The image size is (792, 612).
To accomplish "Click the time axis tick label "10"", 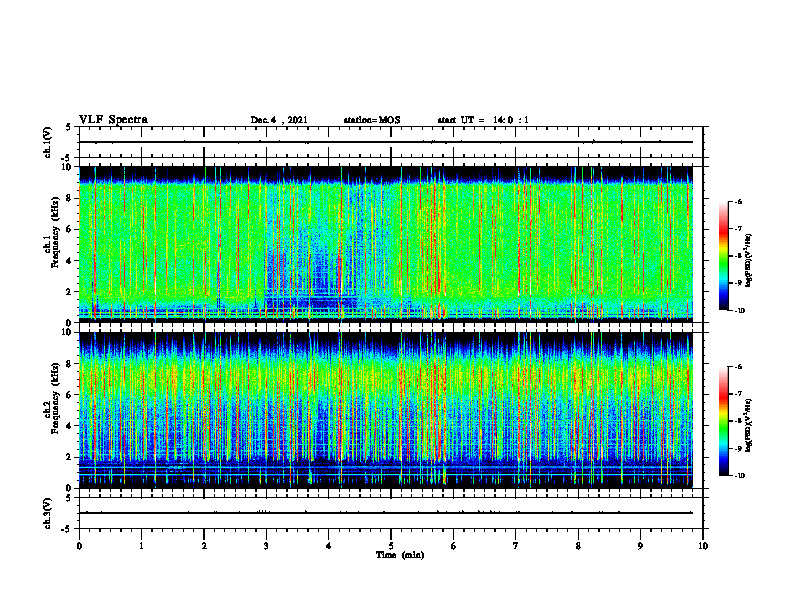I will click(x=703, y=546).
